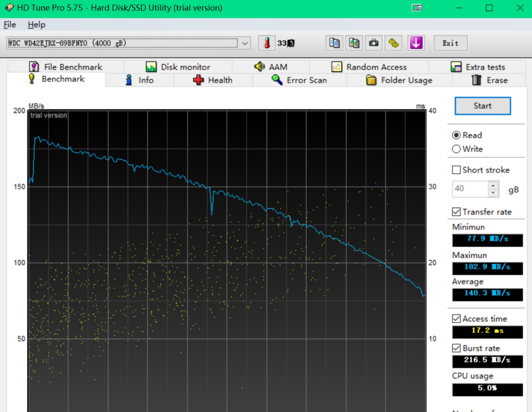Increase short stroke size with up arrow
This screenshot has height=412, width=532.
click(x=493, y=185)
